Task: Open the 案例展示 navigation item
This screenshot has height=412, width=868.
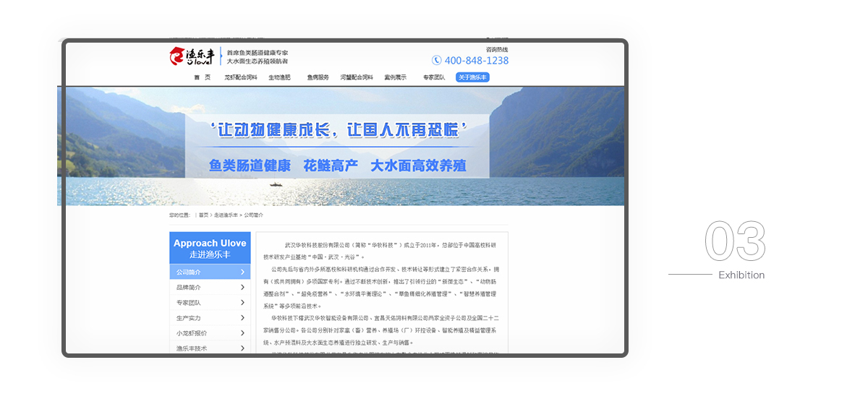Action: 395,77
